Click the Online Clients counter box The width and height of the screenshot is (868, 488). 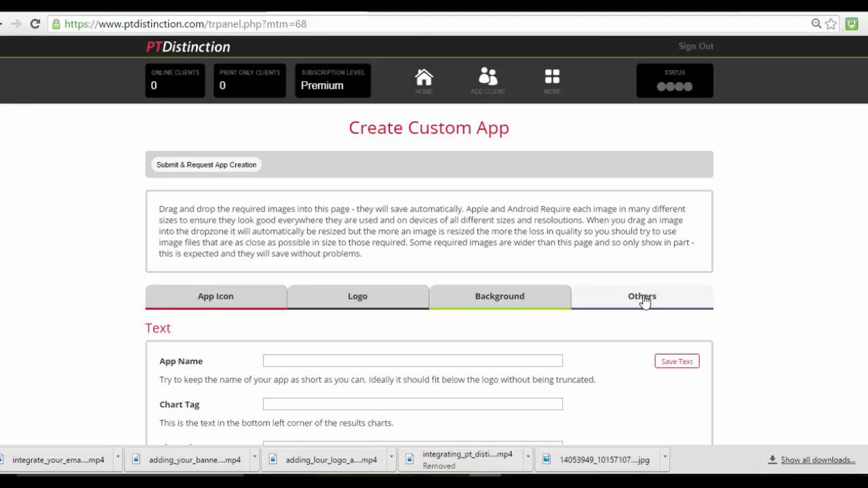pyautogui.click(x=175, y=81)
